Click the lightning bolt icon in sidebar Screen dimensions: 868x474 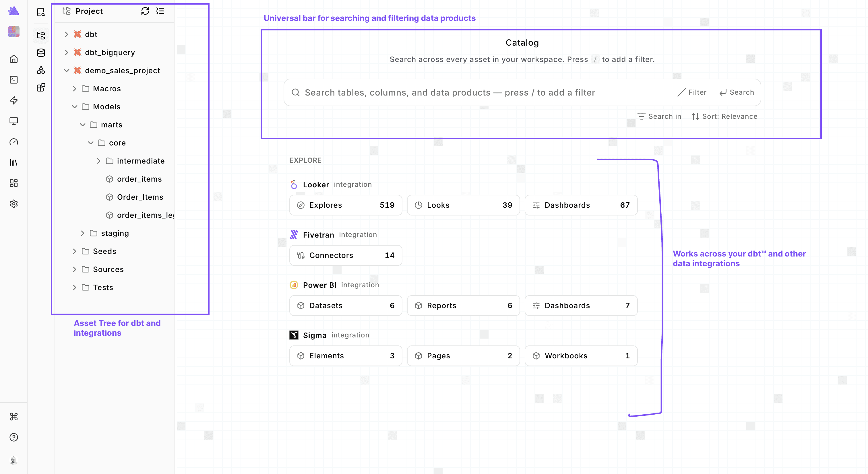pos(14,100)
